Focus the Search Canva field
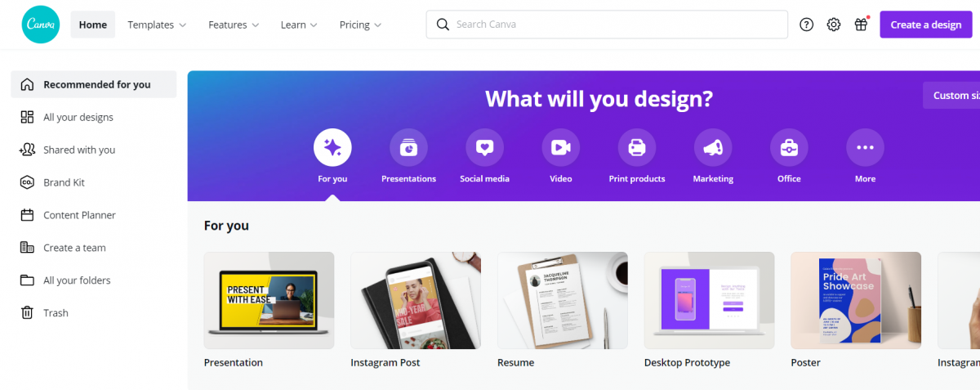 (x=607, y=25)
